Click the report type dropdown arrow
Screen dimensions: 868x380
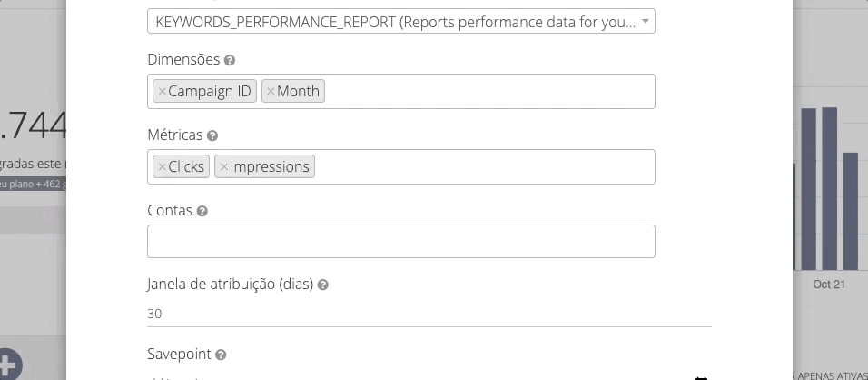pos(645,22)
